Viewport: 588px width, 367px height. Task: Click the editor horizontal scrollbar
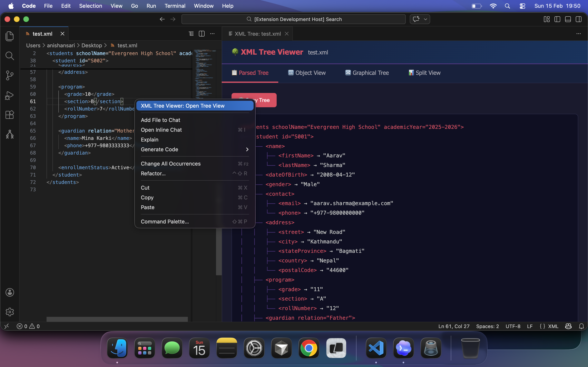click(117, 319)
